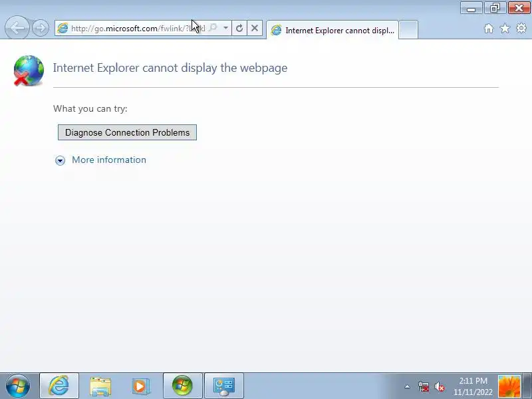Click the orange flower icon in taskbar corner
This screenshot has width=532, height=399.
point(509,386)
